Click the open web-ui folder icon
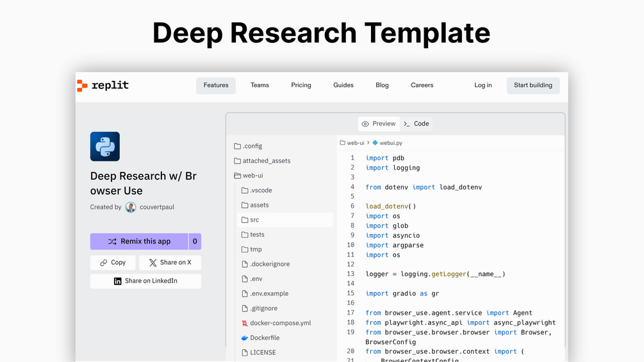Viewport: 644px width, 362px height. [x=237, y=176]
